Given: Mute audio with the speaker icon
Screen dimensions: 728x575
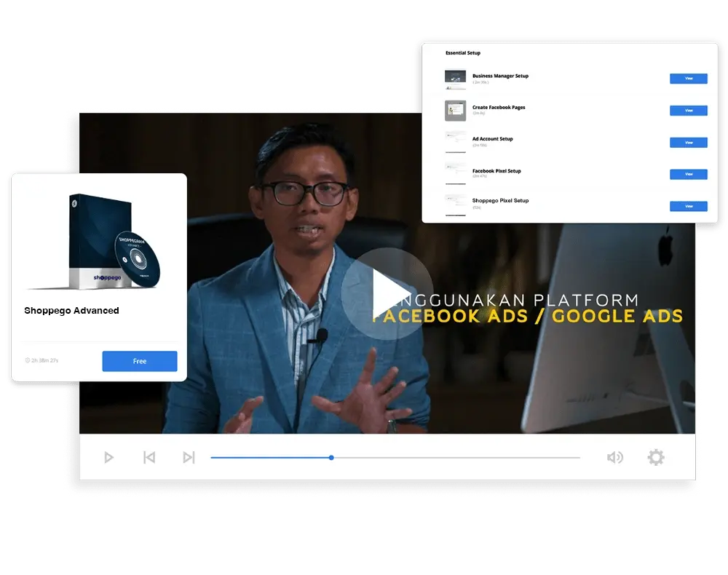Looking at the screenshot, I should [x=614, y=458].
